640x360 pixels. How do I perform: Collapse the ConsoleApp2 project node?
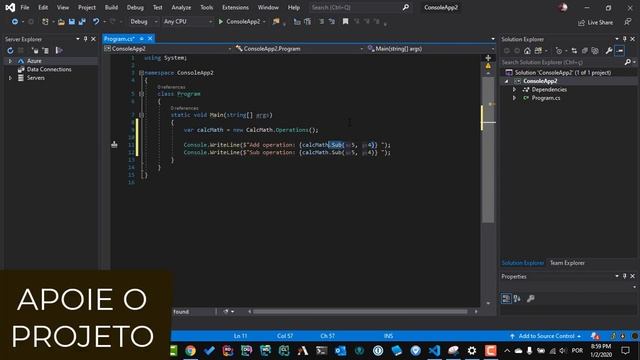pos(507,81)
